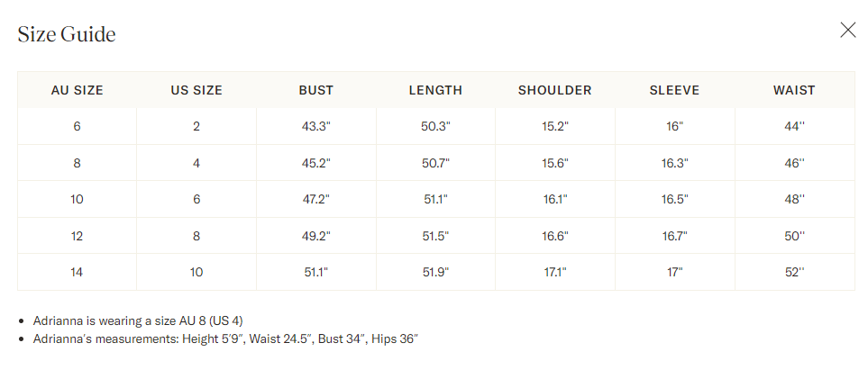Click the LENGTH column header
868x379 pixels.
coord(435,90)
